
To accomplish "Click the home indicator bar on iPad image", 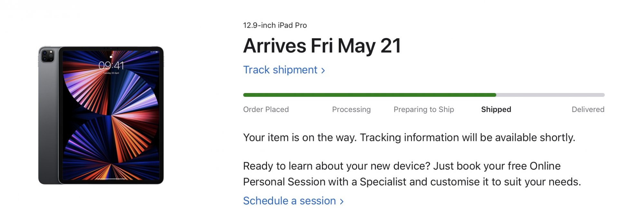I will pyautogui.click(x=111, y=179).
